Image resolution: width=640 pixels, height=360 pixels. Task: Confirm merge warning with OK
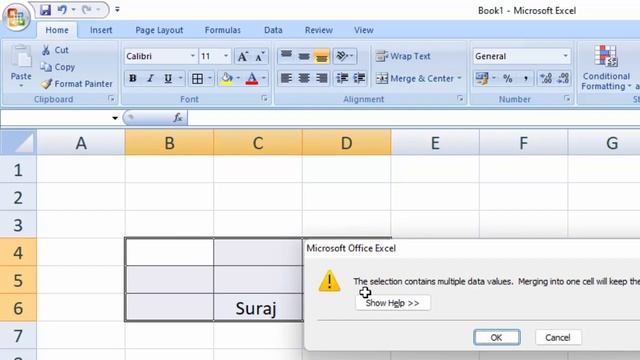[497, 338]
